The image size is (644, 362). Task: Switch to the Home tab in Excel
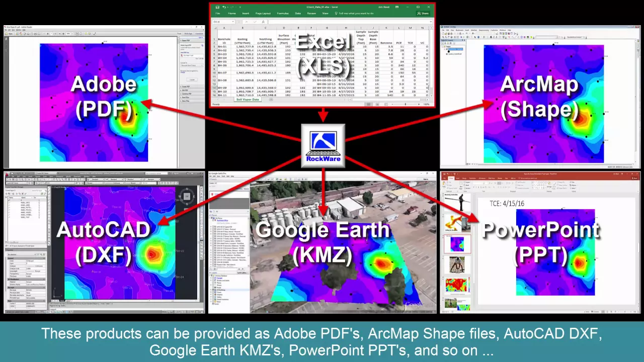(x=232, y=13)
